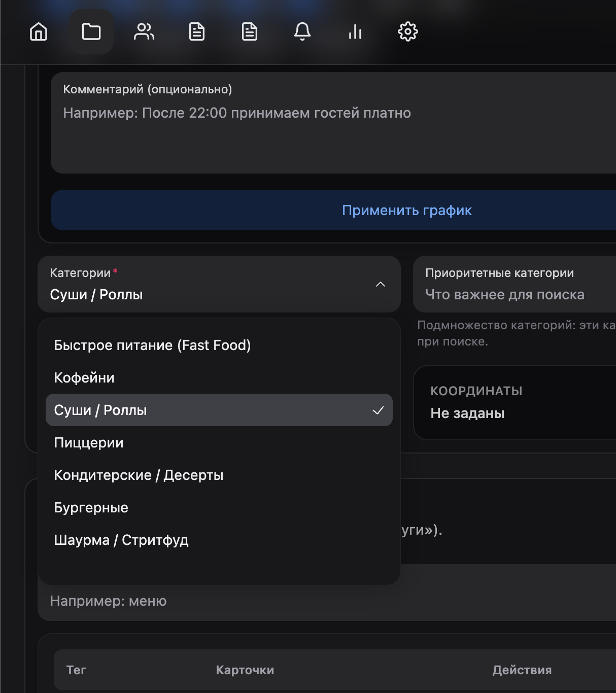
Task: Select the folder navigation icon
Action: tap(91, 31)
